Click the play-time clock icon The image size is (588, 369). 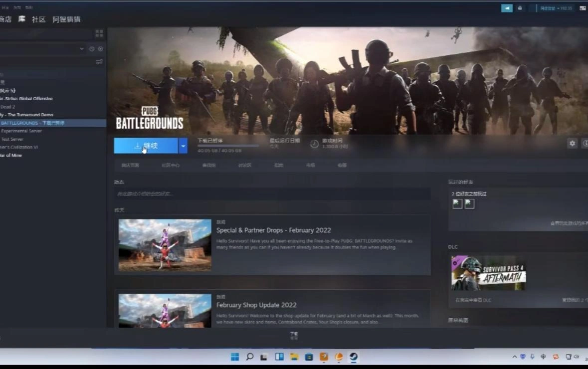pyautogui.click(x=314, y=144)
